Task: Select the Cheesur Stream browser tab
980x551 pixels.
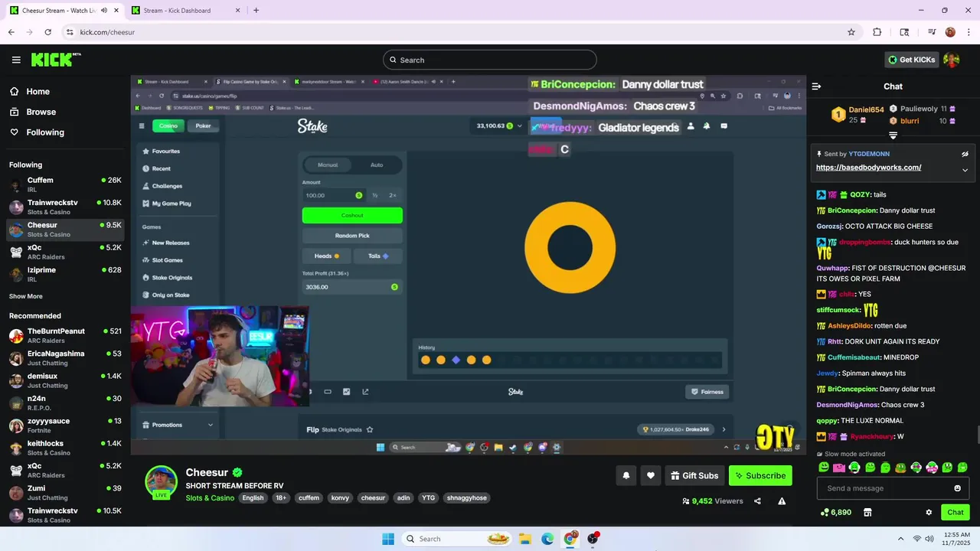Action: click(x=63, y=10)
